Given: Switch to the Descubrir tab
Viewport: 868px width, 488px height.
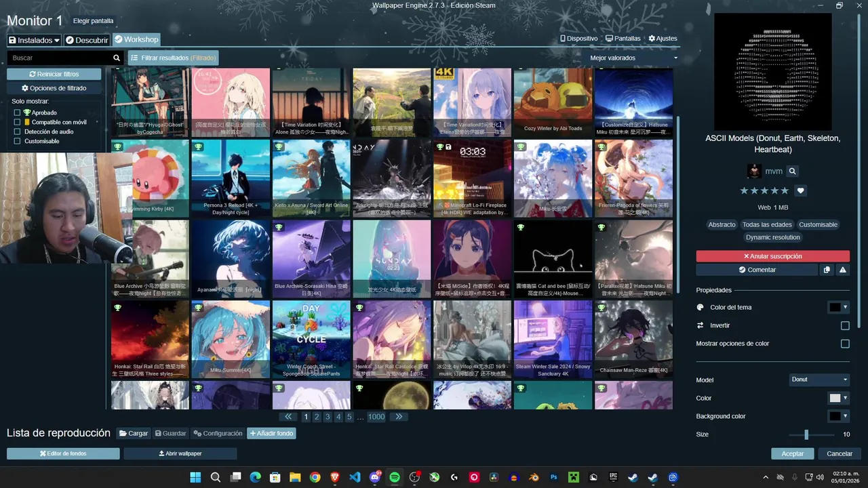Looking at the screenshot, I should click(x=87, y=40).
